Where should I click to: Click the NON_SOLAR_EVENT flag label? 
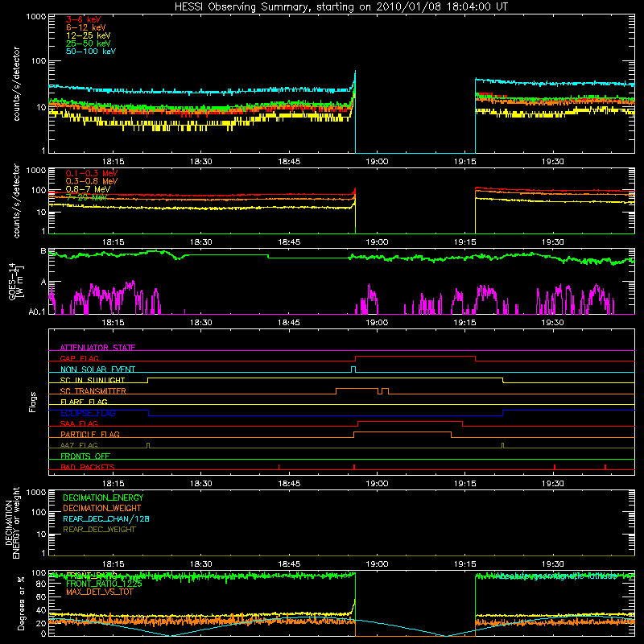pos(97,369)
